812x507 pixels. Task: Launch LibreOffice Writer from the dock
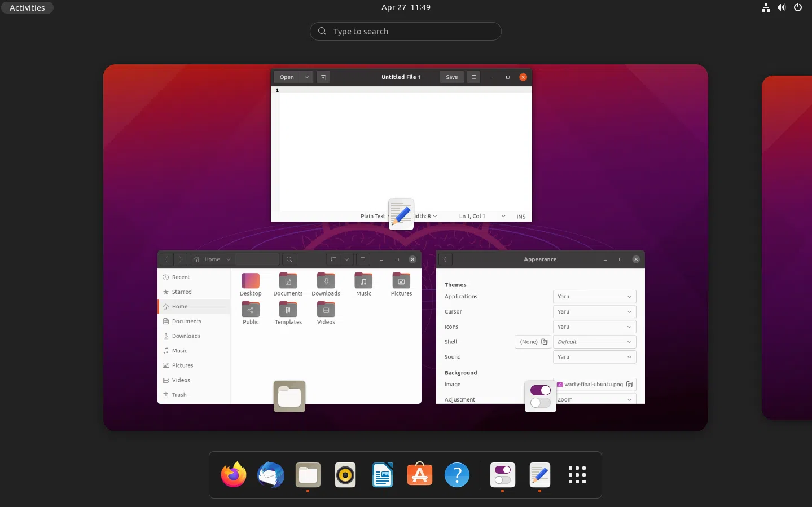point(383,475)
